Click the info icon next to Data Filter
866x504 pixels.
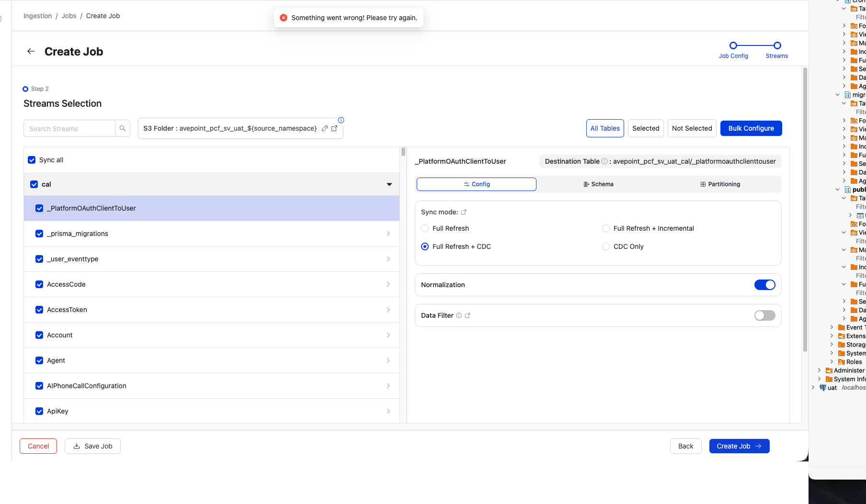click(x=459, y=315)
